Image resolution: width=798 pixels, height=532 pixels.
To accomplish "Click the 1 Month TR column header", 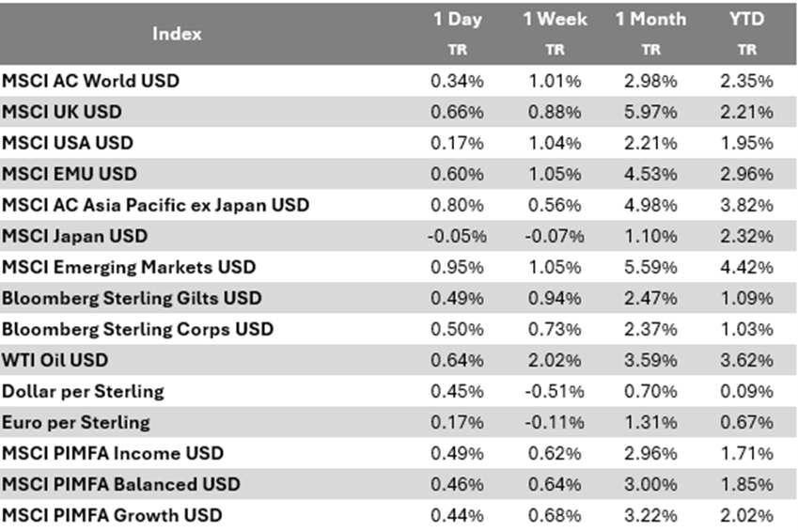I will pos(650,32).
